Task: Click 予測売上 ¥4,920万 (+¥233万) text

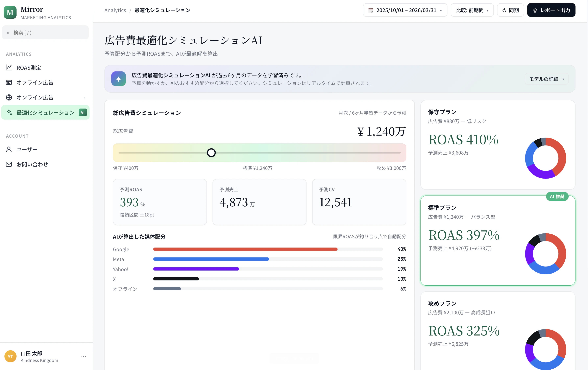Action: coord(460,248)
